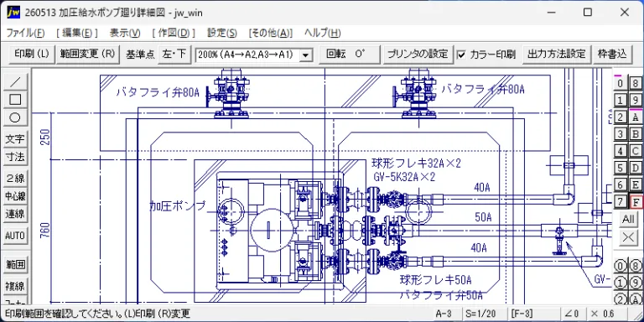The width and height of the screenshot is (644, 322).
Task: Click the 球形フレキ32A×2 label
Action: point(417,164)
